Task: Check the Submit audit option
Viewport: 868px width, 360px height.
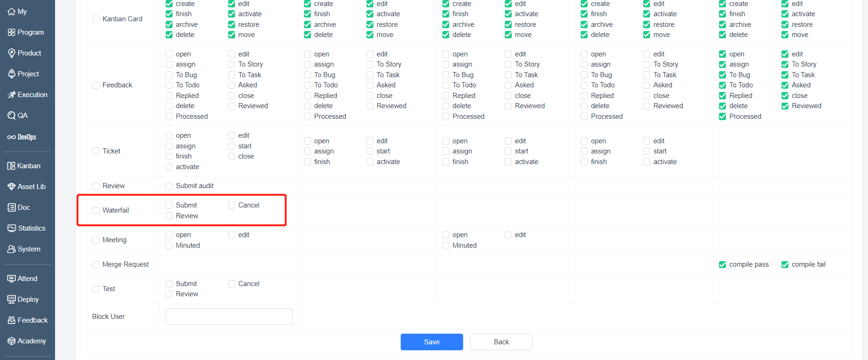Action: point(169,186)
